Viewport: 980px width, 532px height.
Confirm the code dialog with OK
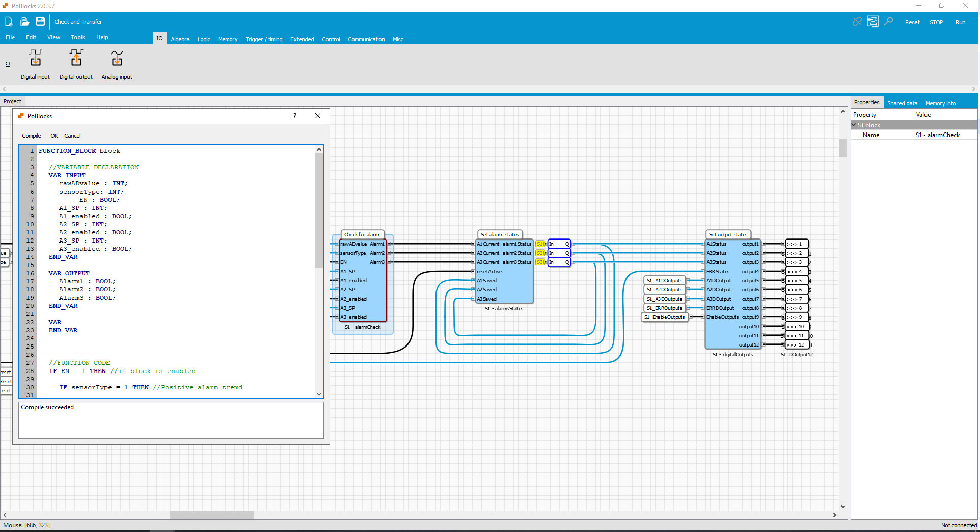[x=54, y=136]
